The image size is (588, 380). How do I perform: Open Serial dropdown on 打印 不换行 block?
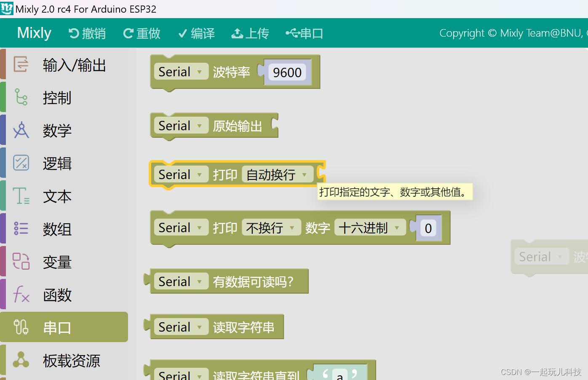[181, 227]
